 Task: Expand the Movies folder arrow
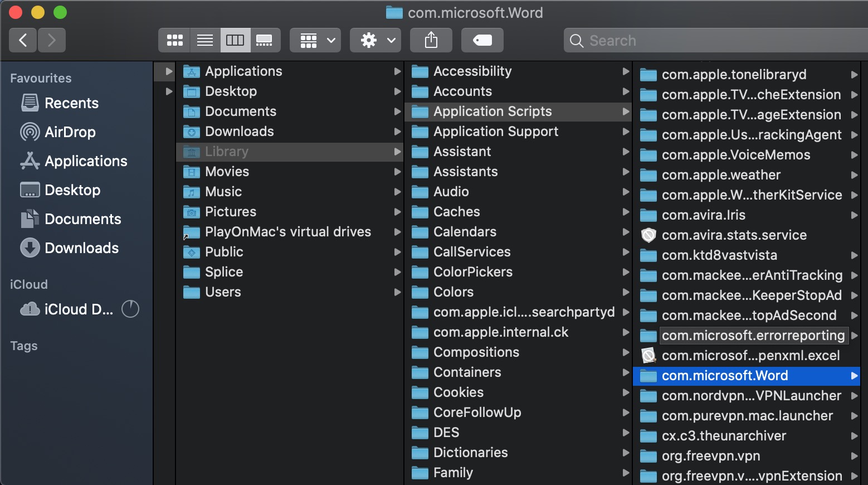tap(397, 172)
